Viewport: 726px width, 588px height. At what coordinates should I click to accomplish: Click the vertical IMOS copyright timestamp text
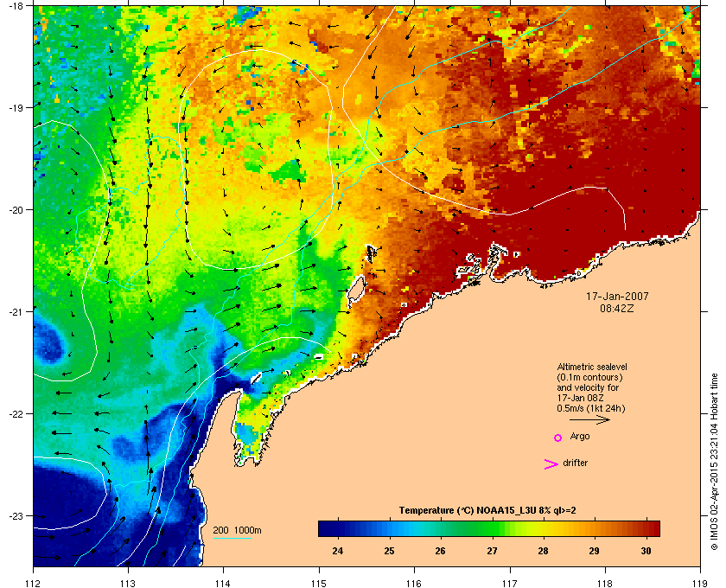pyautogui.click(x=714, y=462)
